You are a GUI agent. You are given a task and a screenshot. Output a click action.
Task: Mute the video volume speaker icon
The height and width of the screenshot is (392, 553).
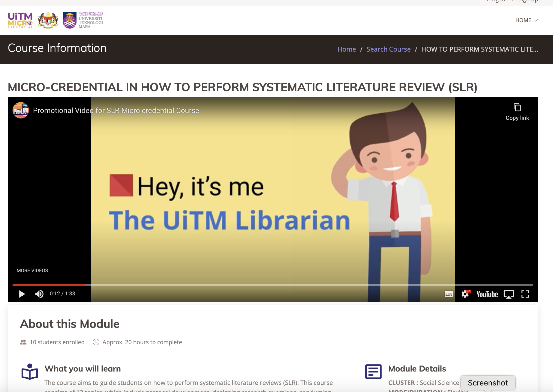tap(39, 294)
